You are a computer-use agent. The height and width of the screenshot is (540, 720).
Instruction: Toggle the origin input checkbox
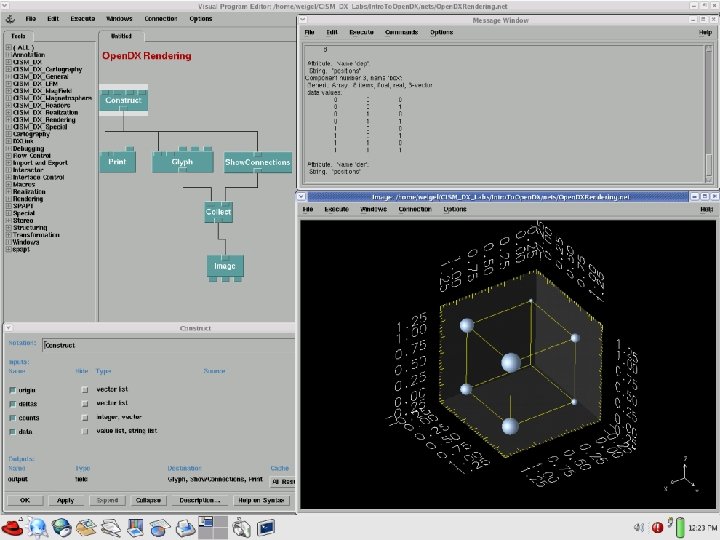coord(12,390)
